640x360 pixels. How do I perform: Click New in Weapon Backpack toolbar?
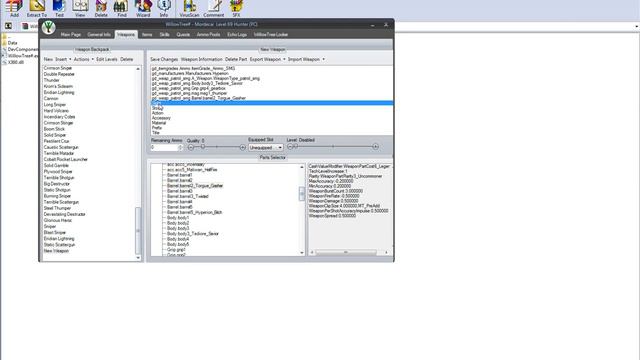(x=48, y=60)
